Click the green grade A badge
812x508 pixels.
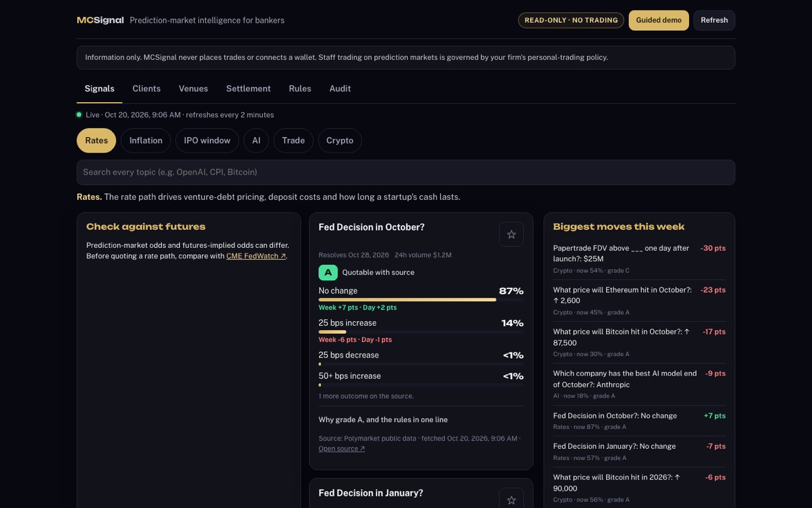(x=328, y=272)
